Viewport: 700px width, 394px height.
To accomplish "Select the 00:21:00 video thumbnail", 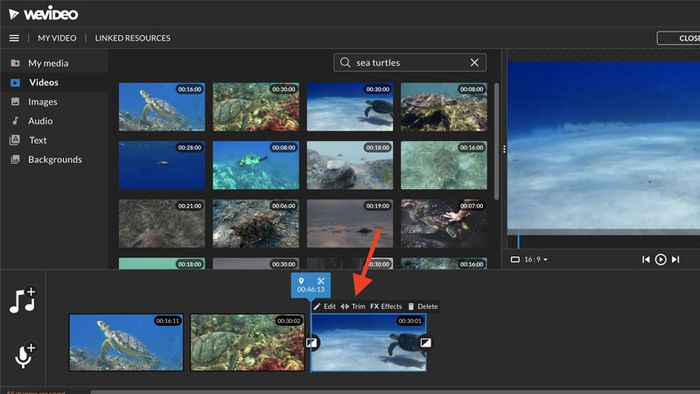I will 162,224.
